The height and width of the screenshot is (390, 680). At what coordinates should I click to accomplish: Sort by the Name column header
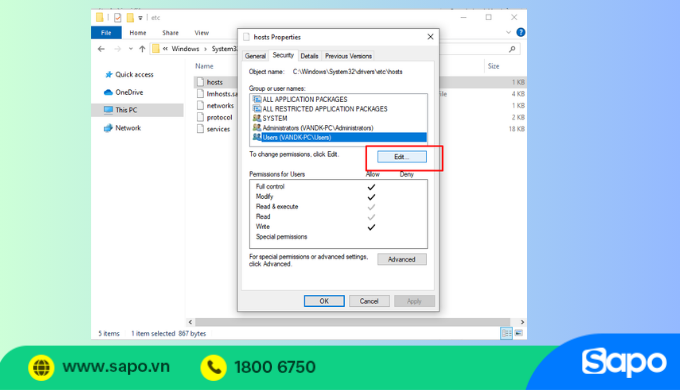coord(204,66)
